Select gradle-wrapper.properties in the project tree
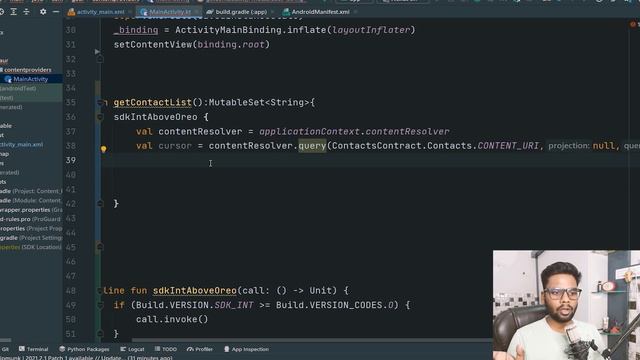640x360 pixels. tap(31, 210)
